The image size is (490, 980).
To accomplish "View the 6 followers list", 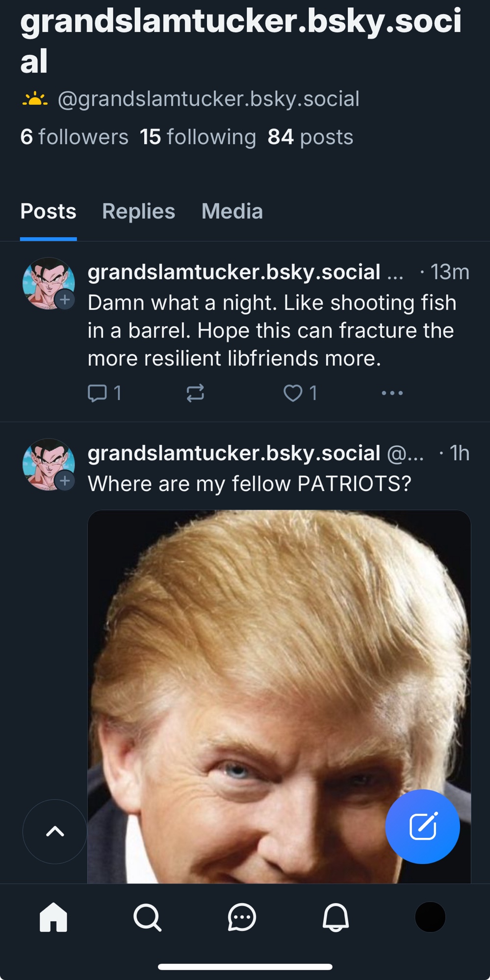I will [74, 137].
